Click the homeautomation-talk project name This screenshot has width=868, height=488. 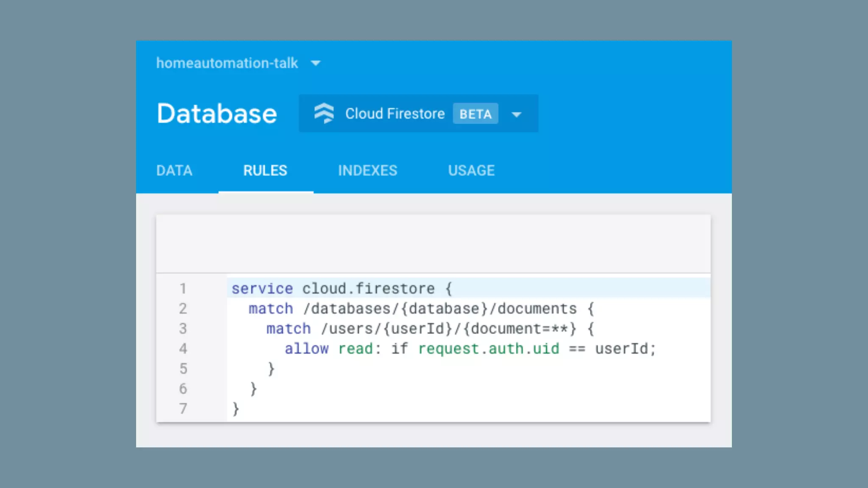[227, 63]
